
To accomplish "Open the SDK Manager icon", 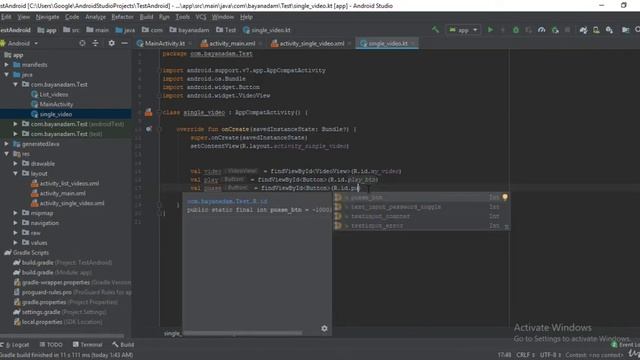I will (609, 30).
